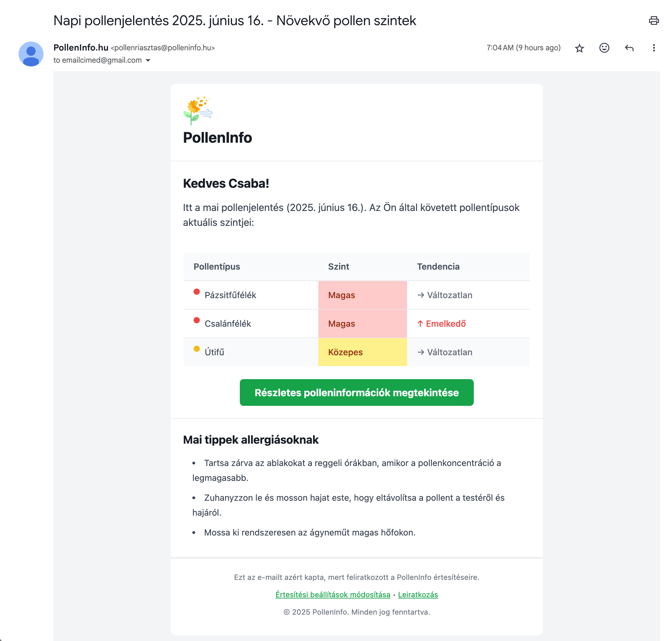The image size is (672, 641).
Task: Reply using the arrow icon
Action: coord(629,48)
